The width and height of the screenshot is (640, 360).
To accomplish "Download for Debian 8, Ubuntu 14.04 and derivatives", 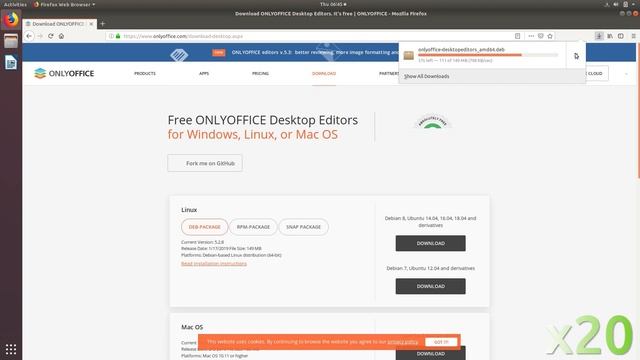I will pyautogui.click(x=430, y=243).
